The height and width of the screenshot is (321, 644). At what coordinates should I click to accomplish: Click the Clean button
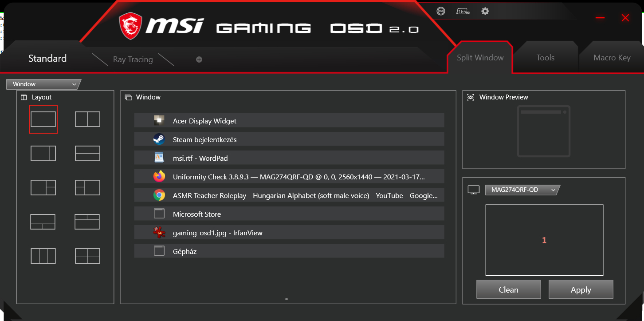pyautogui.click(x=509, y=289)
